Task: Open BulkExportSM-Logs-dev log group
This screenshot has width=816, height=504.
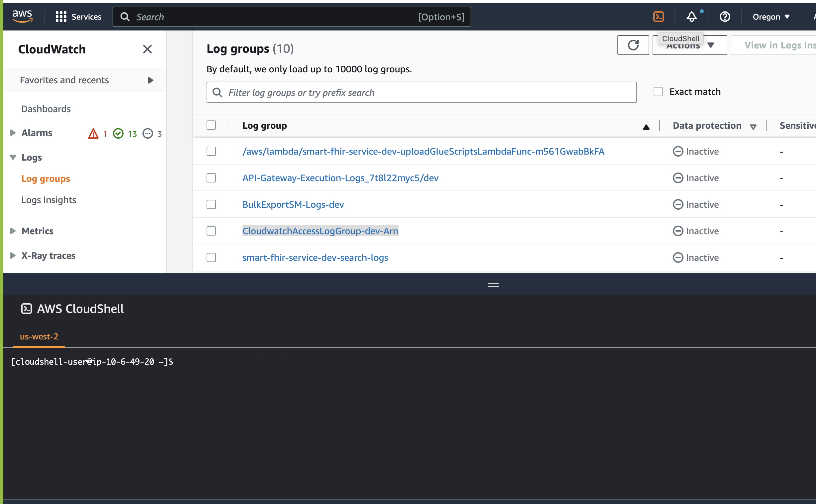Action: 293,204
